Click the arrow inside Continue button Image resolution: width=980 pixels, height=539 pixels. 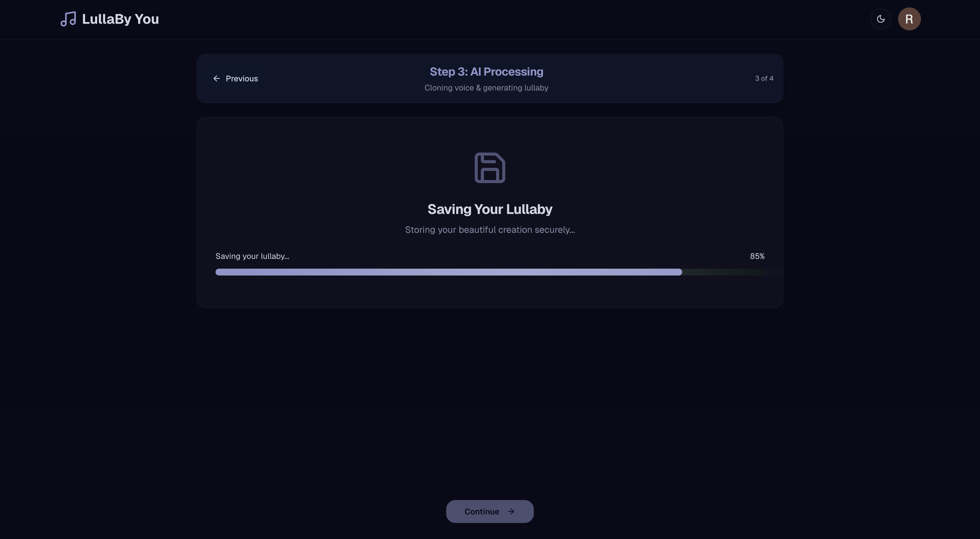[x=511, y=511]
